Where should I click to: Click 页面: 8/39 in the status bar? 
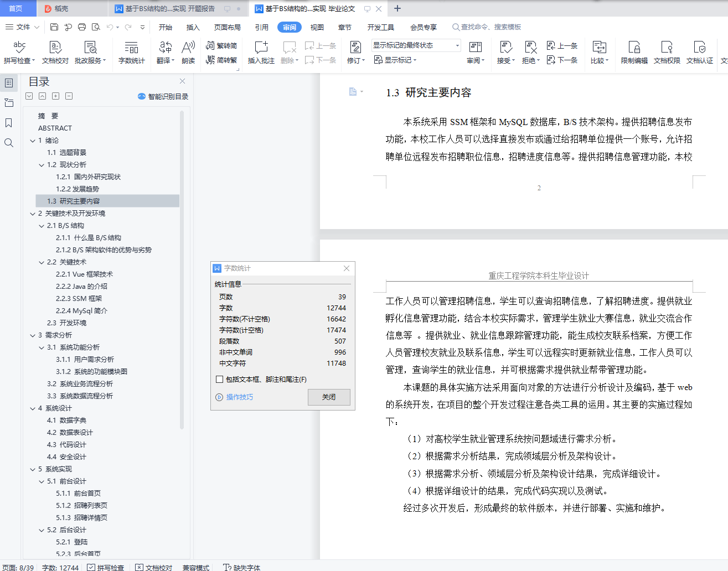18,567
